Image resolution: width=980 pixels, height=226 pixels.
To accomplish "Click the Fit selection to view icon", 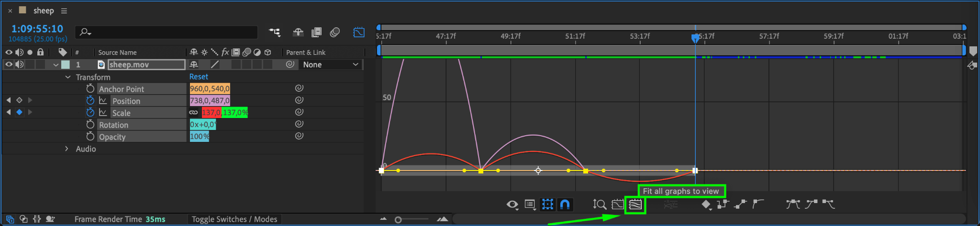I will [x=618, y=204].
